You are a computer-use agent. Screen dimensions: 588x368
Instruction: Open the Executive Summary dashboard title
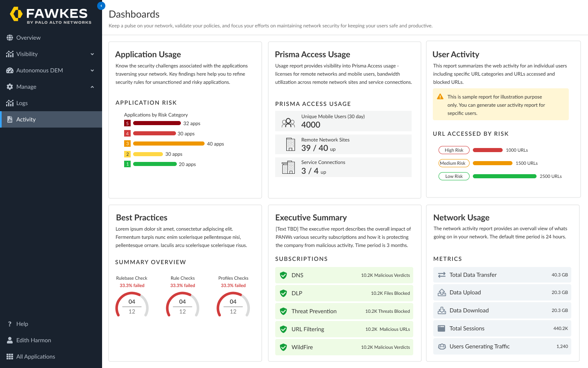point(311,218)
